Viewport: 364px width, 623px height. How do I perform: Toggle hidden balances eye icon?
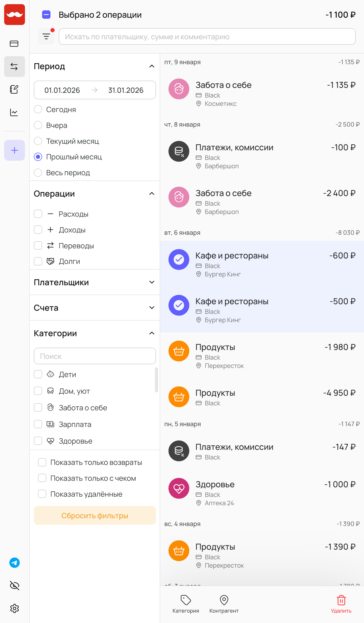tap(15, 586)
